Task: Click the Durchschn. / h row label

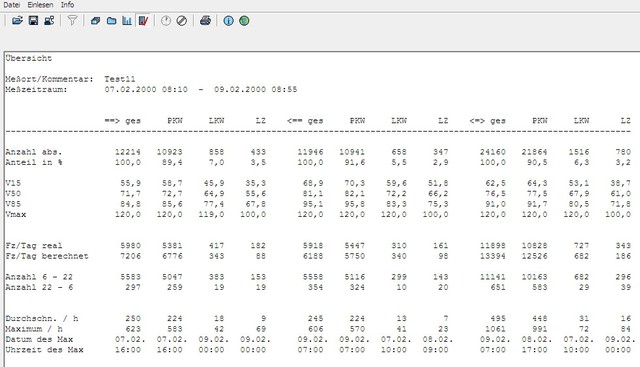Action: pyautogui.click(x=42, y=318)
